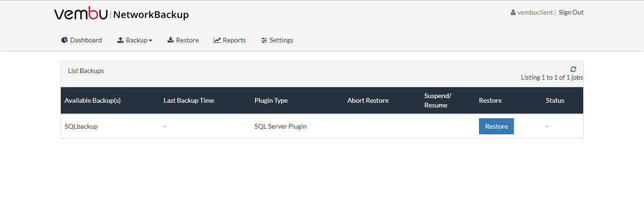
Task: Click the Available Backup(s) column header
Action: click(x=92, y=100)
